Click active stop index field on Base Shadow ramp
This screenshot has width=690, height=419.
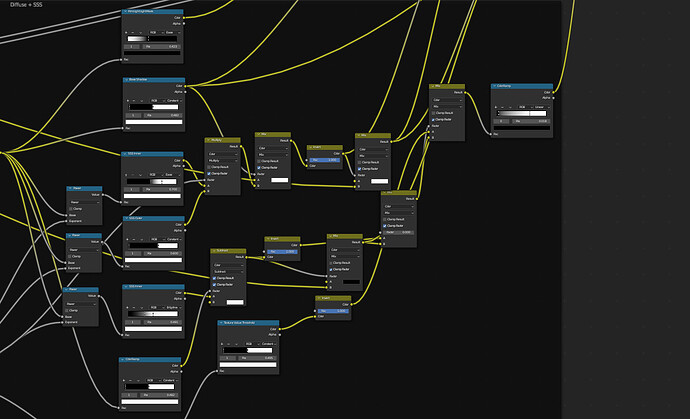133,115
